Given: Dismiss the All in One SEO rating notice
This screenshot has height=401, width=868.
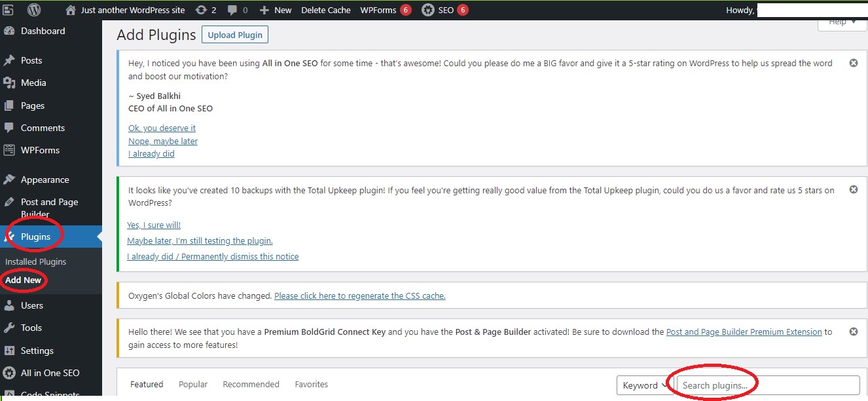Looking at the screenshot, I should coord(854,63).
